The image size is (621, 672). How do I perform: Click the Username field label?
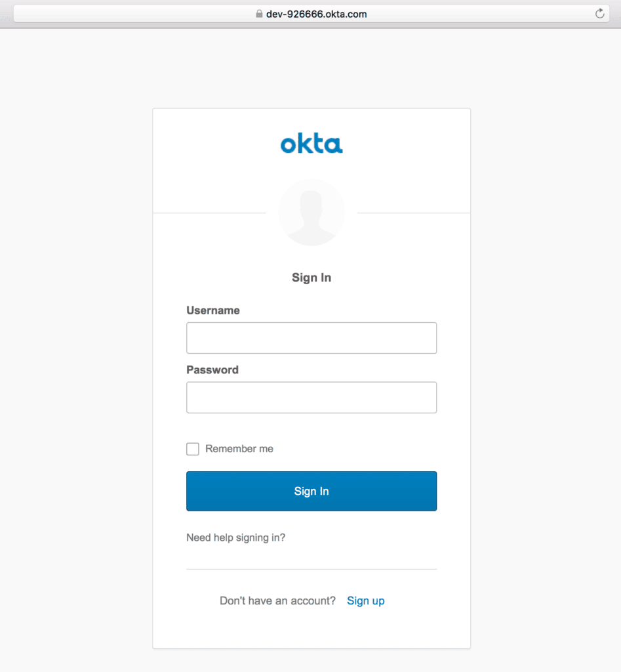point(213,310)
